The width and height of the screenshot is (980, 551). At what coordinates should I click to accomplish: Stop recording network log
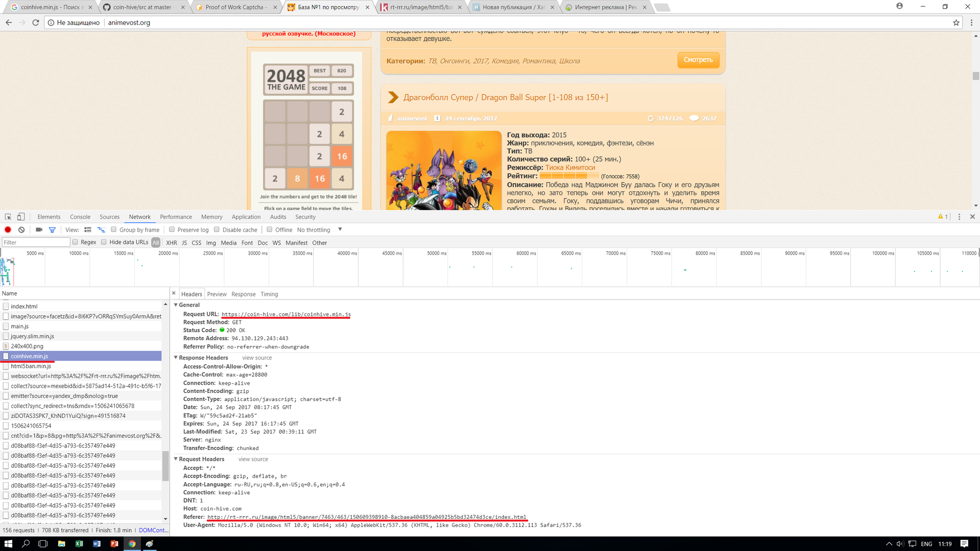(8, 230)
